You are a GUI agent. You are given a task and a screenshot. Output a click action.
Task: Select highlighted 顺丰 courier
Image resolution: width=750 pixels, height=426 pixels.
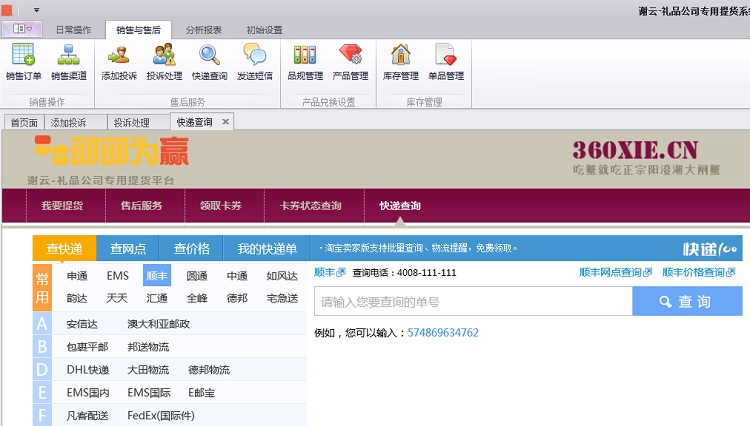157,275
